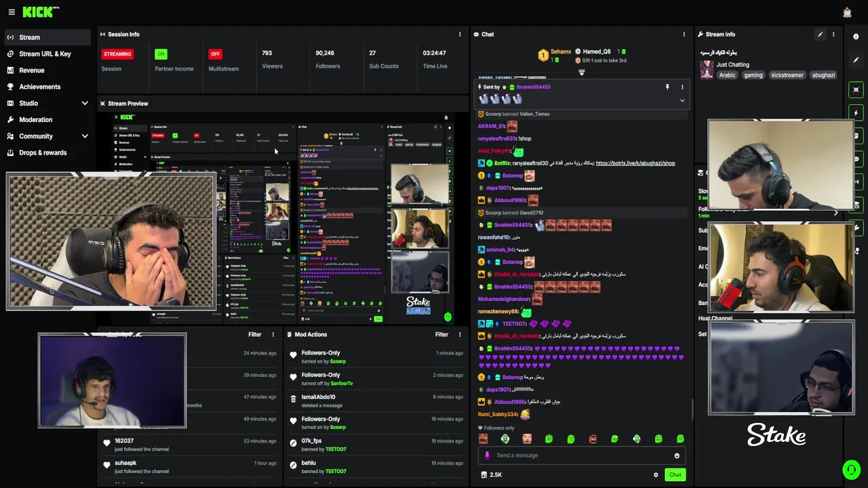Open the emoji picker in message box
Screen dimensions: 868x488
[677, 455]
